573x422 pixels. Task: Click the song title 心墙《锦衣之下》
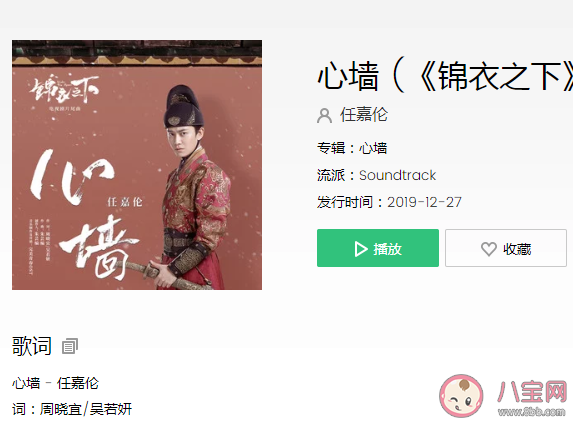coord(445,76)
